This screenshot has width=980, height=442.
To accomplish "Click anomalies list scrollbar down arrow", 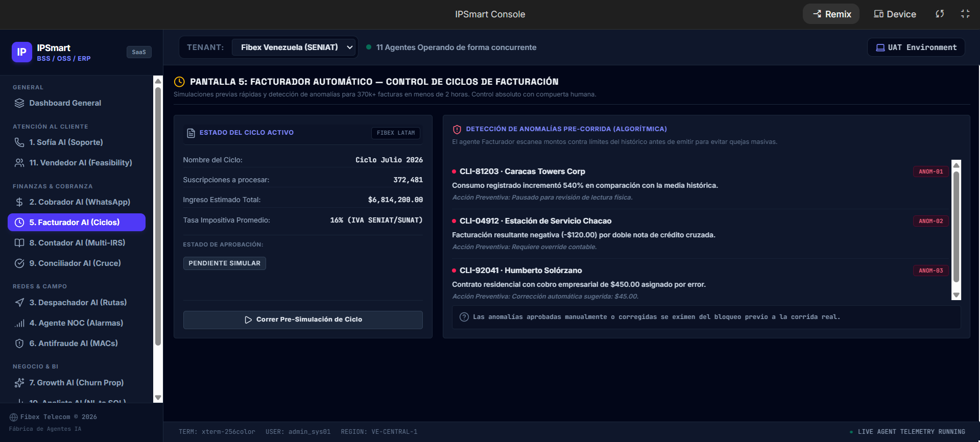I will point(957,296).
